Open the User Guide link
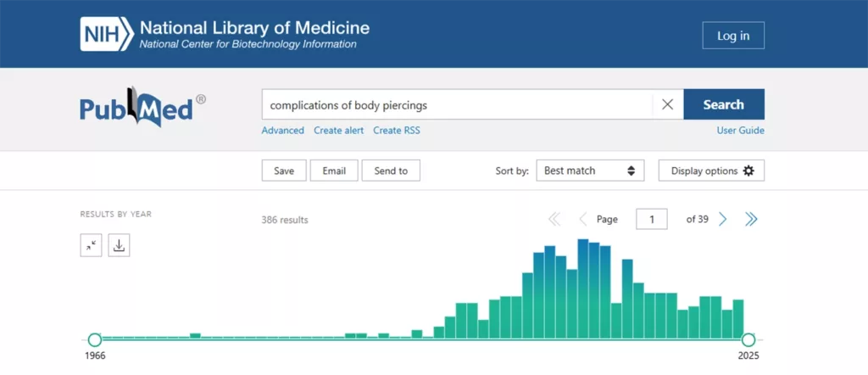 click(x=740, y=130)
